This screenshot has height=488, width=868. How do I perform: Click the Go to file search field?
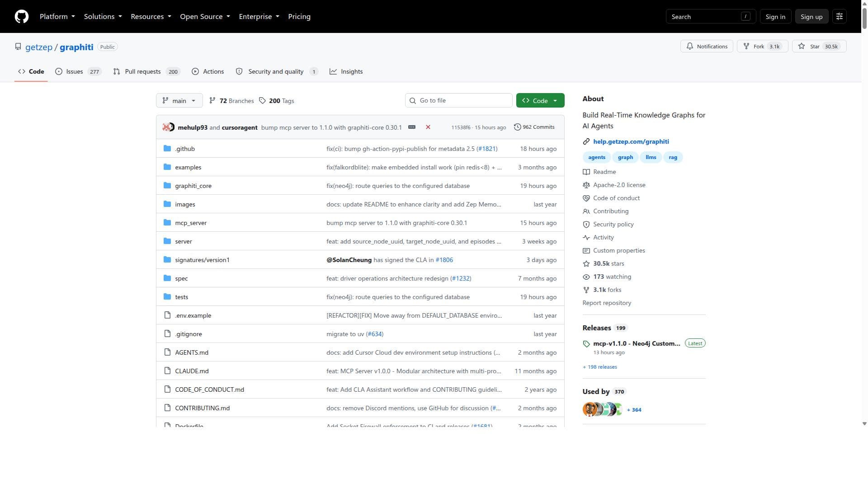click(458, 101)
